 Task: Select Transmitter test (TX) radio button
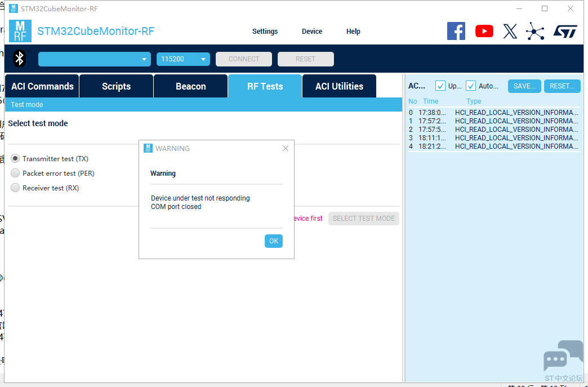coord(16,159)
